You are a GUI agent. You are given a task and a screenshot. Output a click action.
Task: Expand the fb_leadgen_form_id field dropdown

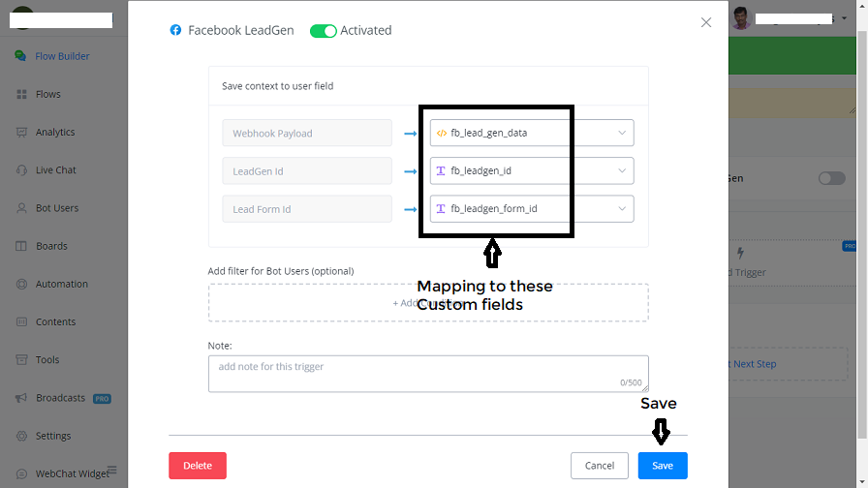(x=622, y=208)
